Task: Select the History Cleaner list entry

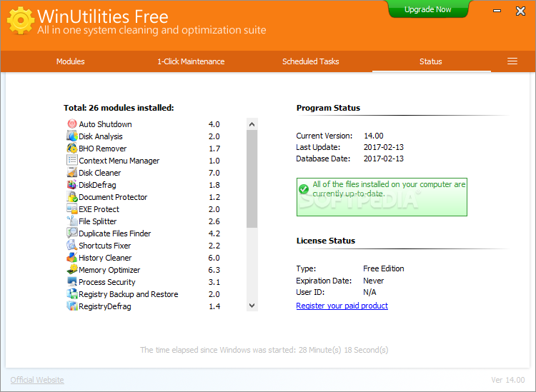Action: pyautogui.click(x=105, y=258)
